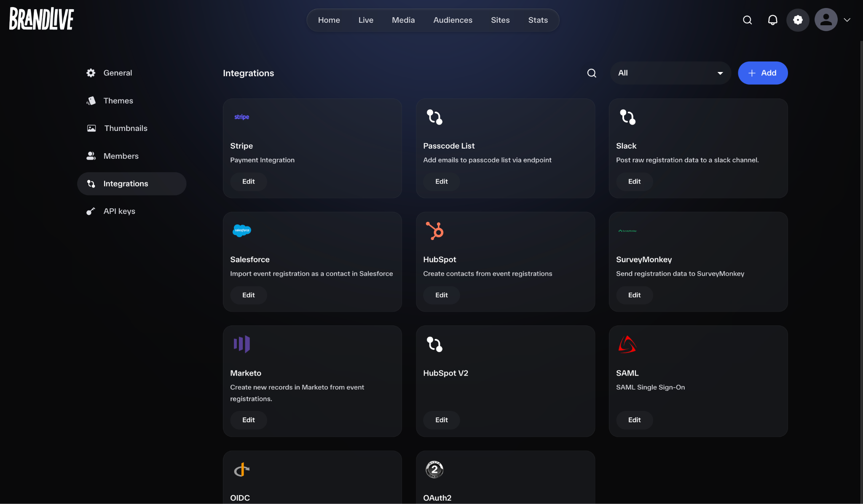This screenshot has height=504, width=863.
Task: Navigate to Audiences
Action: tap(453, 20)
